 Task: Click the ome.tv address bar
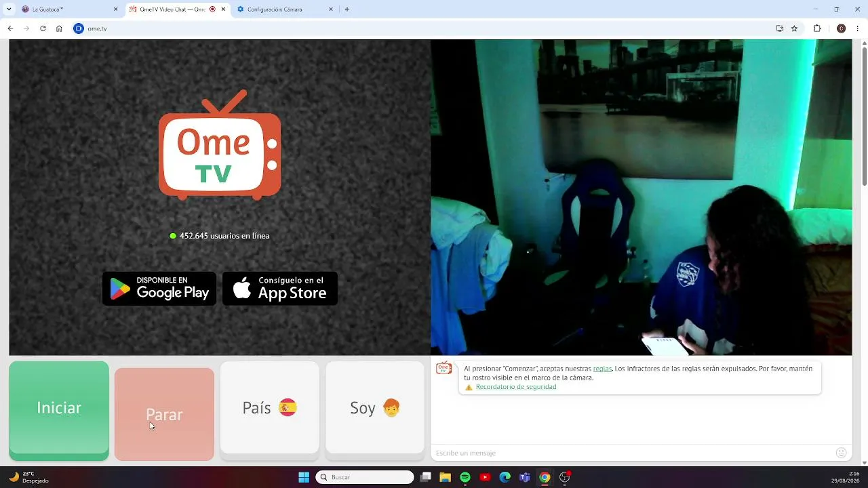pos(427,28)
